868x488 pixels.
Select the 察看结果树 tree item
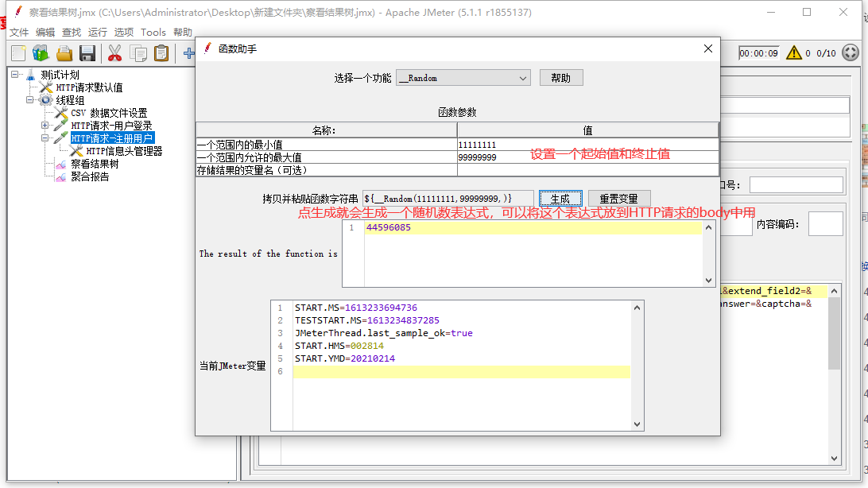pyautogui.click(x=95, y=164)
